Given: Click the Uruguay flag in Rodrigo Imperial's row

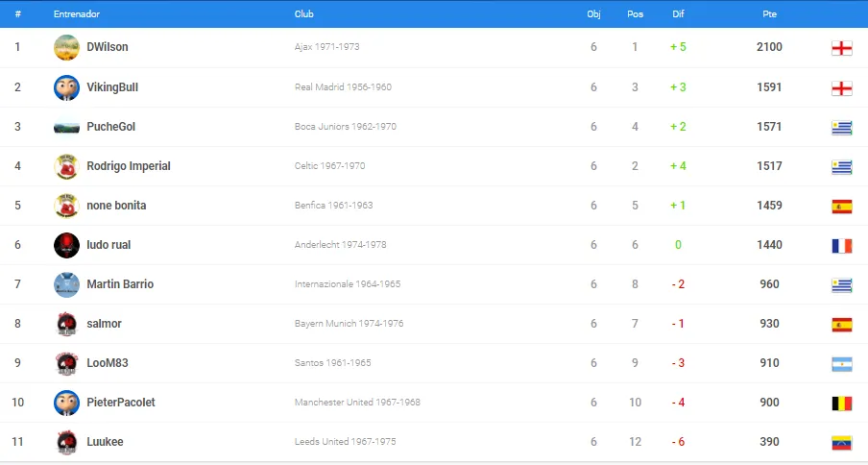Looking at the screenshot, I should [x=841, y=166].
